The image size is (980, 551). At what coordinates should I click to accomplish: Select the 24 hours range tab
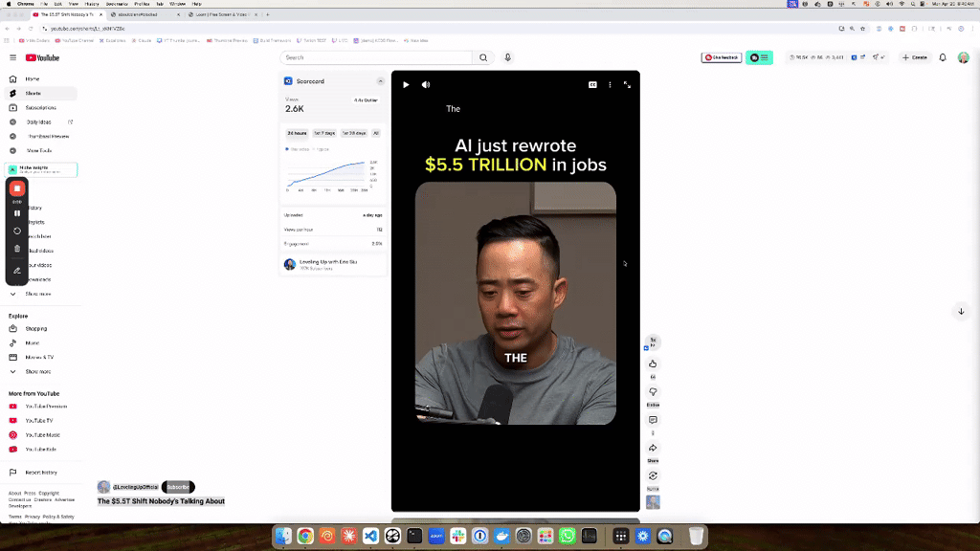pyautogui.click(x=297, y=133)
